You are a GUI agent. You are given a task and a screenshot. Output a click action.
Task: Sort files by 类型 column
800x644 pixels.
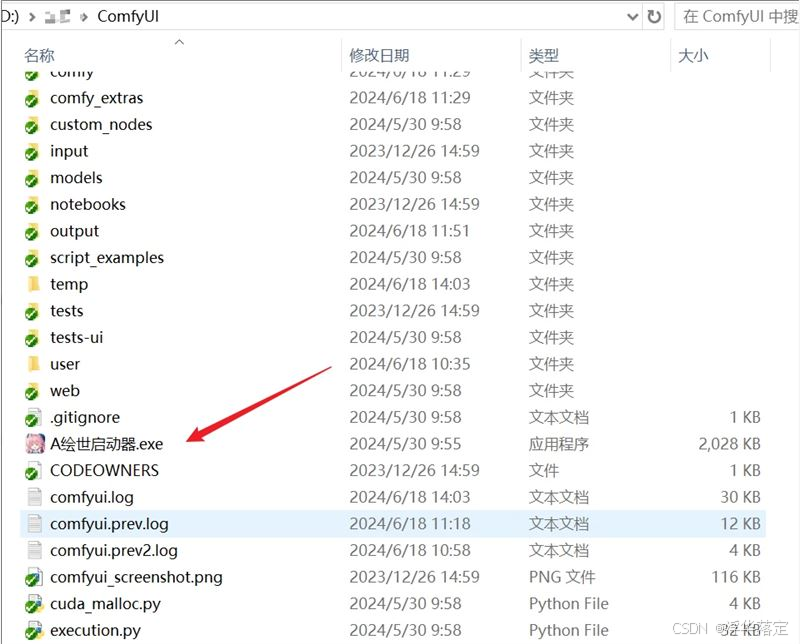pyautogui.click(x=544, y=56)
